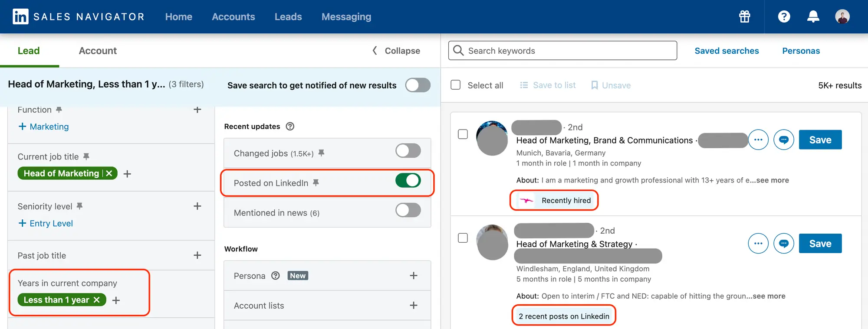Add another current job title with plus

(127, 174)
